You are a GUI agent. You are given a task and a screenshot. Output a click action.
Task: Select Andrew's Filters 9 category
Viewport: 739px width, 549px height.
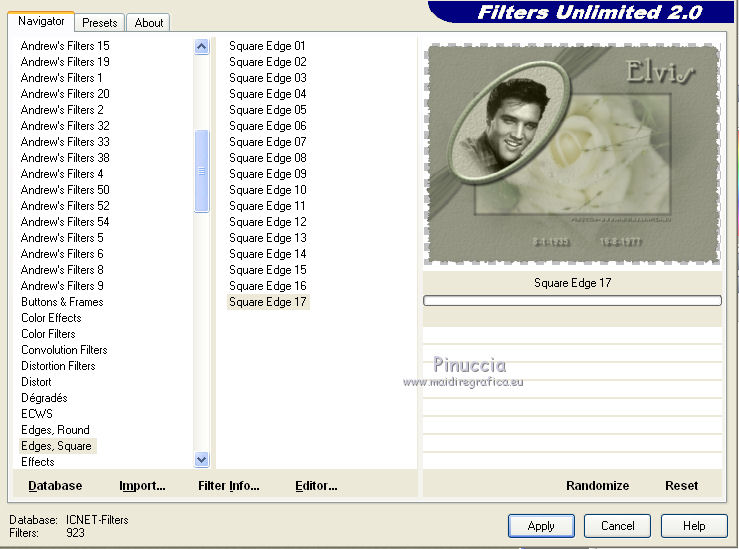pyautogui.click(x=62, y=286)
